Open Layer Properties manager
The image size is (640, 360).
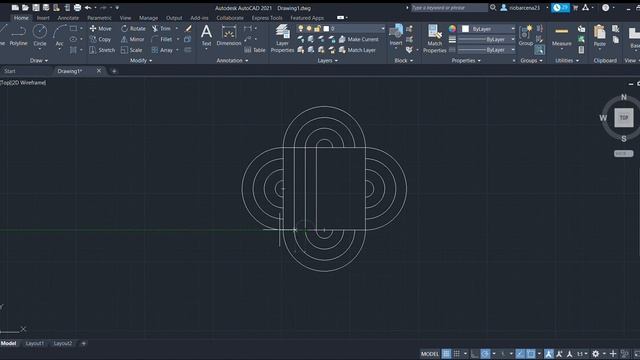pyautogui.click(x=282, y=38)
